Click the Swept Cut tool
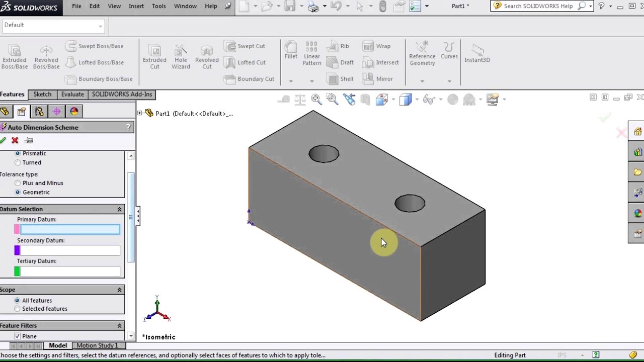Screen dimensions: 644x362 [x=245, y=46]
